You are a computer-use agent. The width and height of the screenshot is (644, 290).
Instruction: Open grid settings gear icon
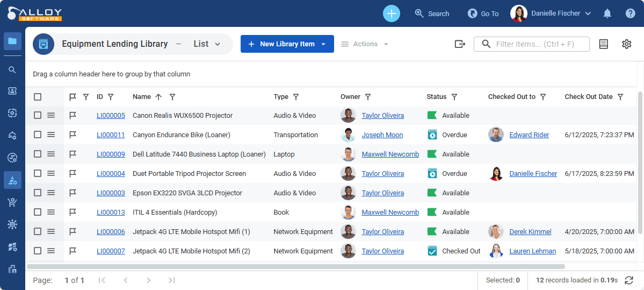coord(626,44)
